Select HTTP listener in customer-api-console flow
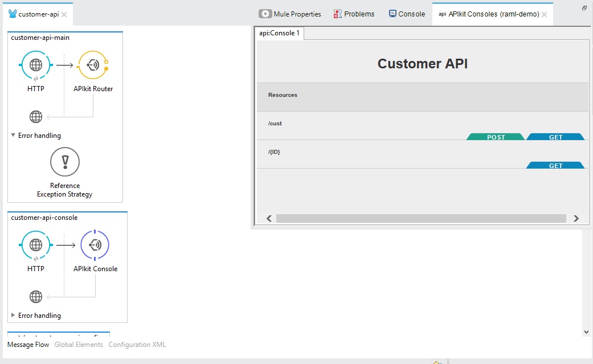Image resolution: width=593 pixels, height=364 pixels. [x=36, y=245]
